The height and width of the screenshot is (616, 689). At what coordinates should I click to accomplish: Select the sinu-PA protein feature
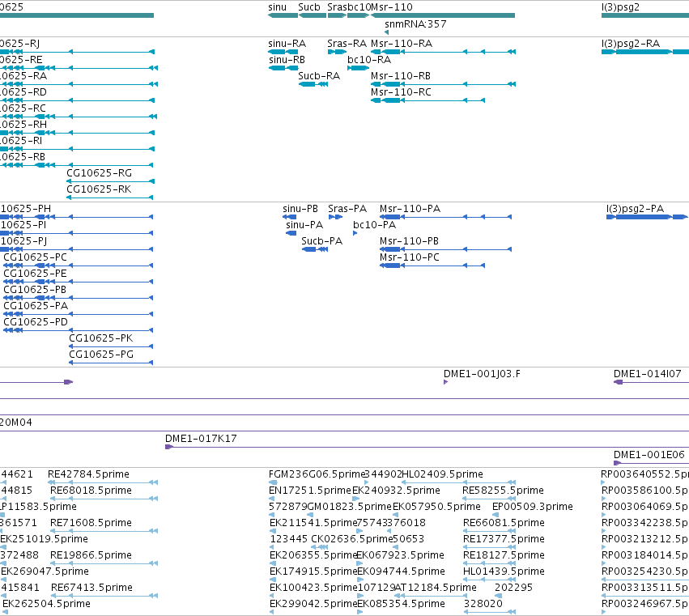[291, 233]
